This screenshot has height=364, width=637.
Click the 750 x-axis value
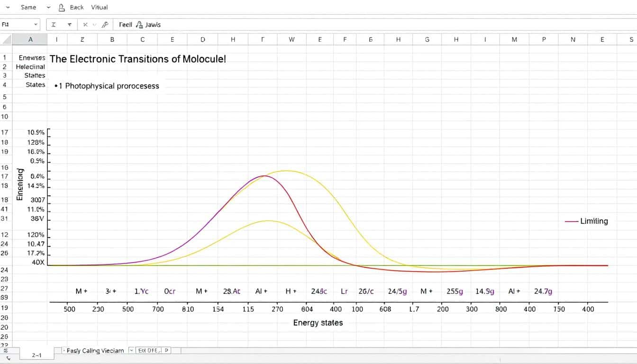point(559,309)
